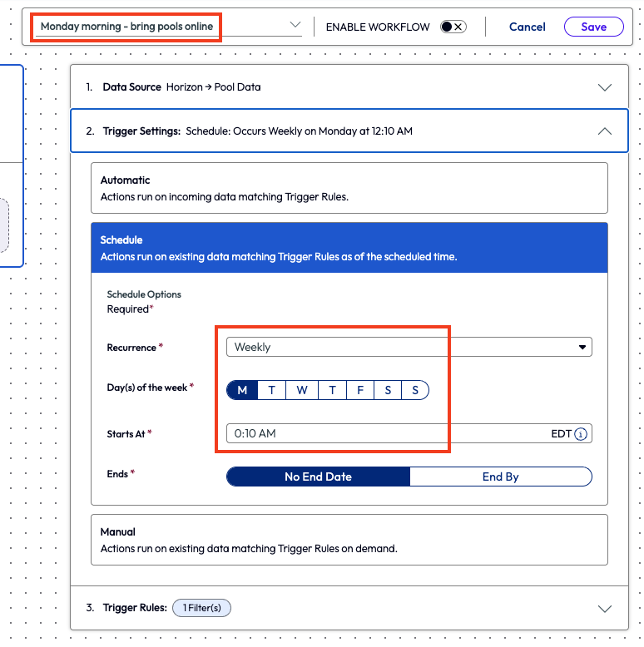Click the Data Source section header
644x647 pixels.
tap(349, 87)
